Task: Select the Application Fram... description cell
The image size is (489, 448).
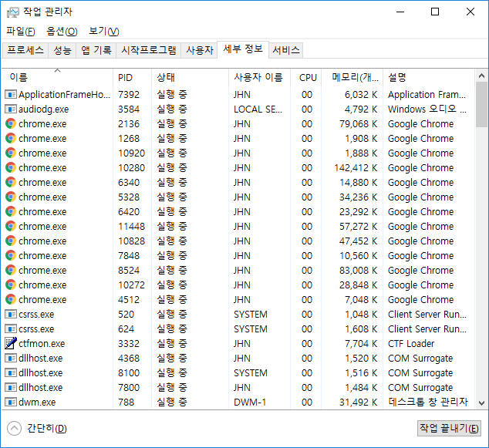Action: click(427, 95)
